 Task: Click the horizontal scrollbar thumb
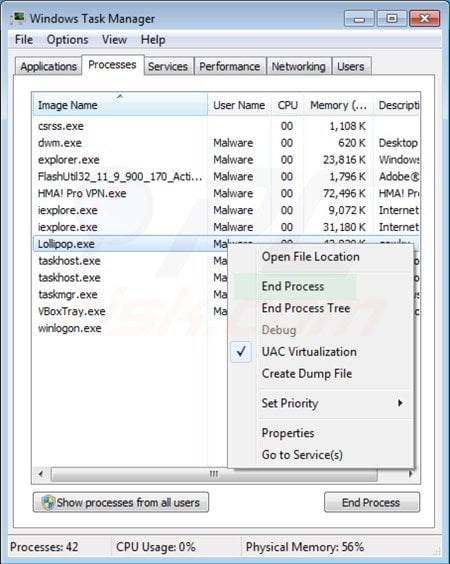tap(214, 474)
